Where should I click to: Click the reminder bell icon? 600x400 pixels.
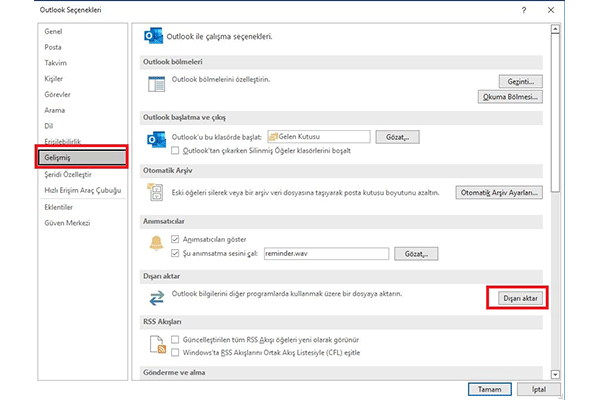pos(156,243)
